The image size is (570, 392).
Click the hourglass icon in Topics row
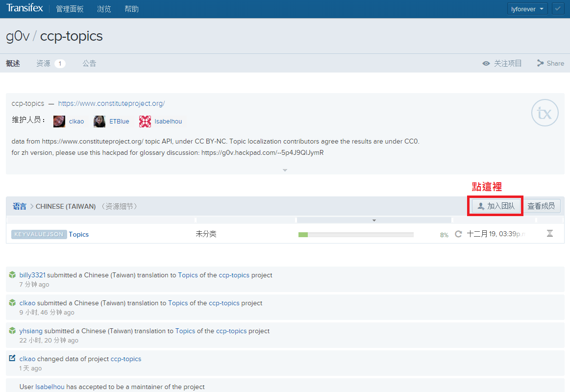550,234
